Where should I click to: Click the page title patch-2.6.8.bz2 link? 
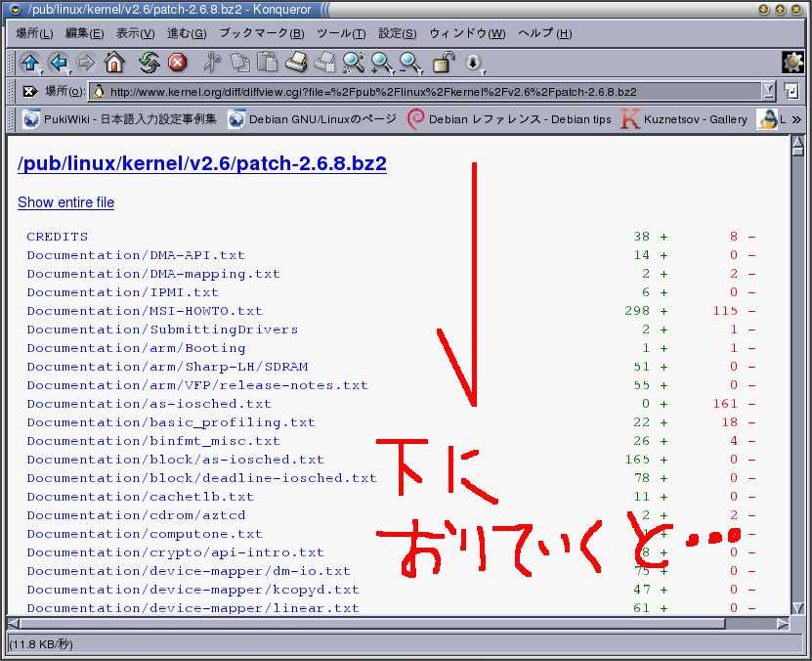(x=201, y=163)
